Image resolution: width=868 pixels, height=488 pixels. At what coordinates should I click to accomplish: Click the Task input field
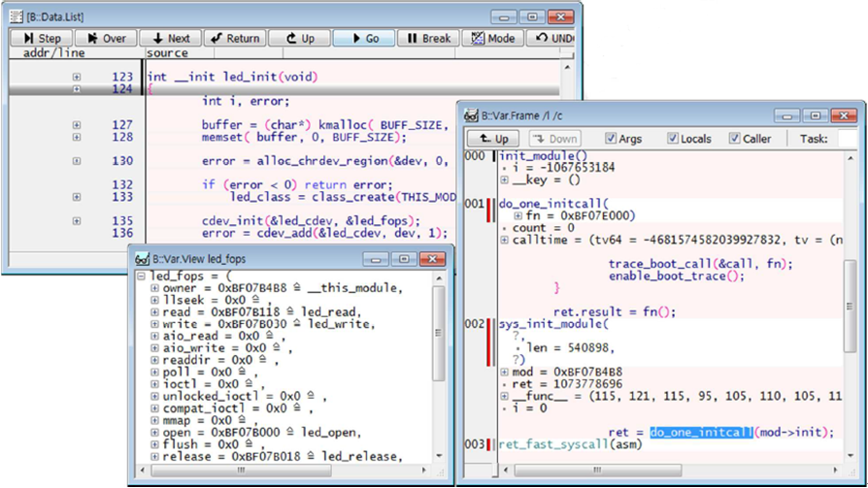(848, 139)
